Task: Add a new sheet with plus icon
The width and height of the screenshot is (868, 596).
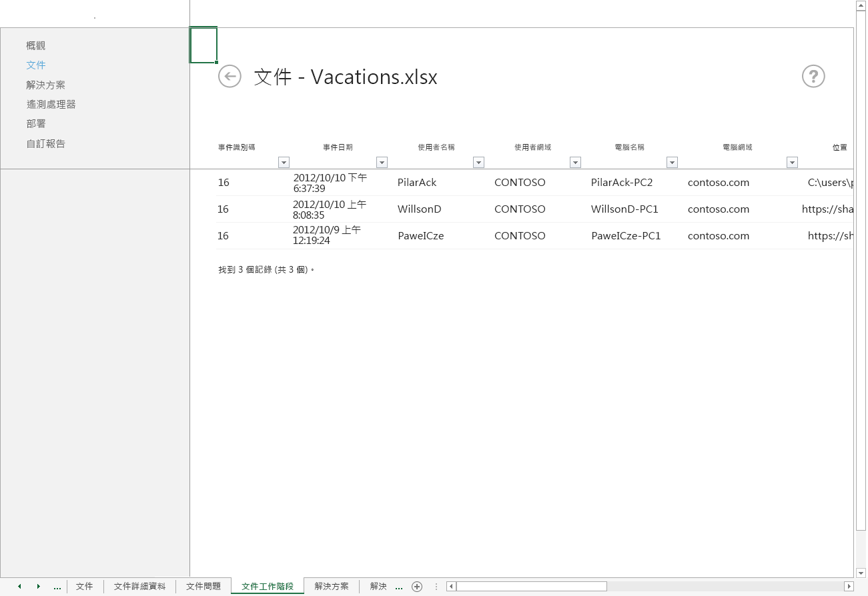Action: click(x=417, y=587)
